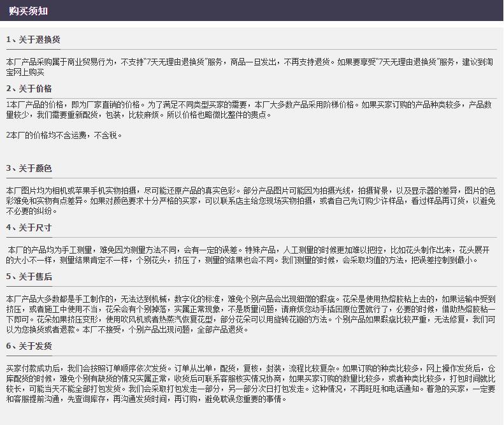Image resolution: width=504 pixels, height=425 pixels.
Task: Click the words 商业贸易行为 in the returns paragraph
Action: (x=89, y=62)
